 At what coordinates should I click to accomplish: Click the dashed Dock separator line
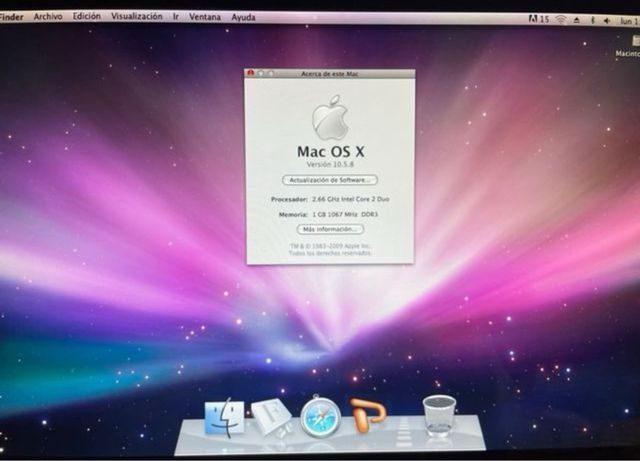tap(403, 430)
